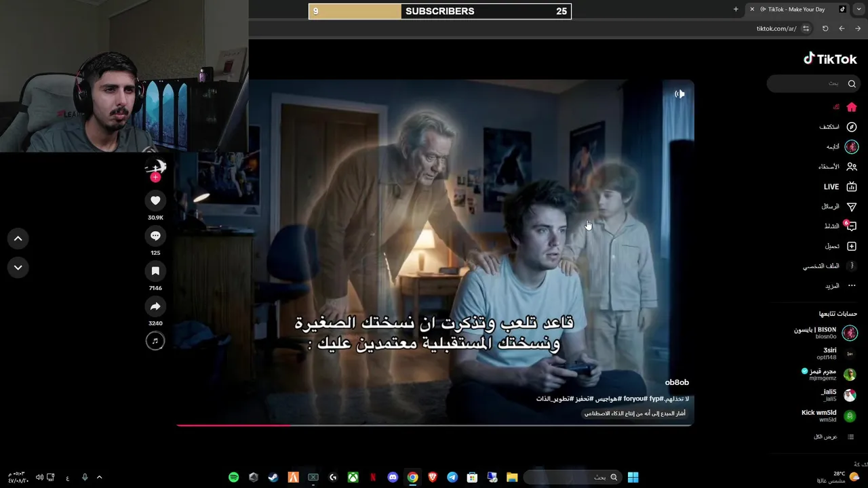
Task: Open the Explore (استكشف) page
Action: (838, 127)
